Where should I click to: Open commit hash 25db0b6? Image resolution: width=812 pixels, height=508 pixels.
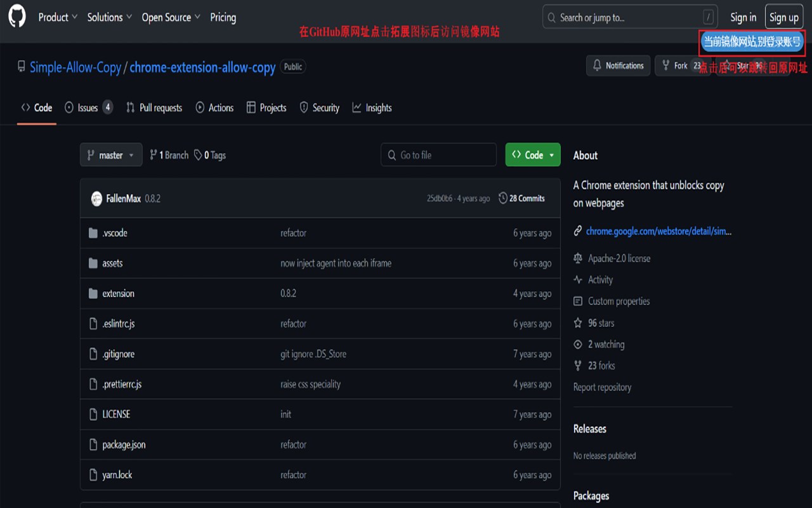[x=440, y=199]
